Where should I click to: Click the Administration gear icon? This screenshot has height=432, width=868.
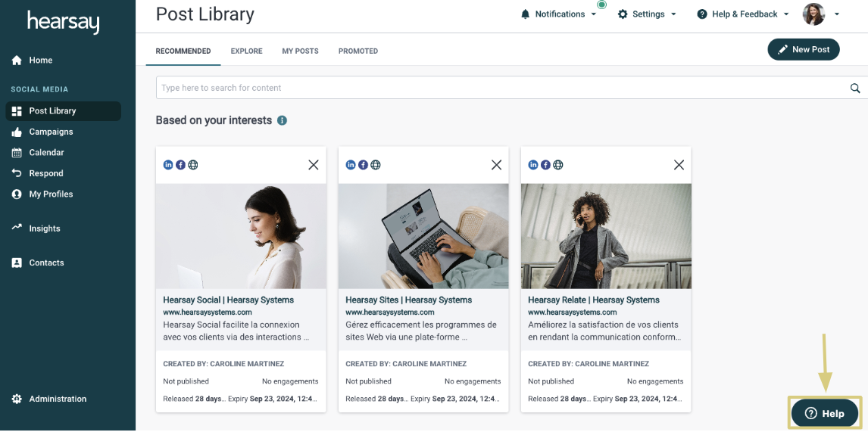click(x=17, y=399)
